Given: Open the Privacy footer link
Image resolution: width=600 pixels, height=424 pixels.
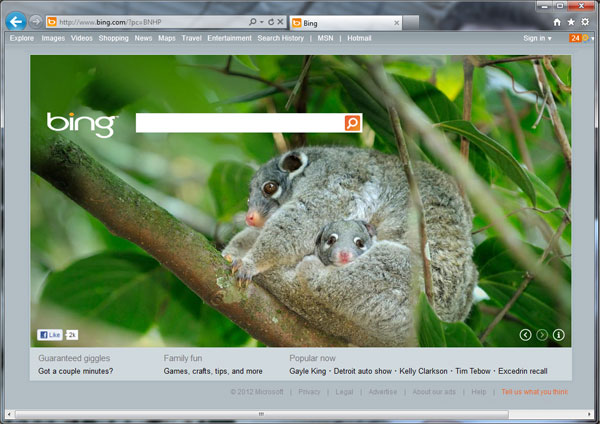Looking at the screenshot, I should (x=309, y=391).
